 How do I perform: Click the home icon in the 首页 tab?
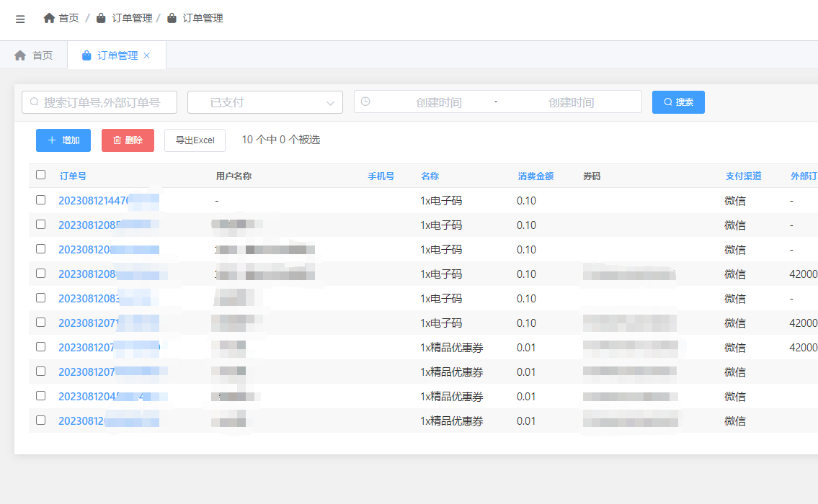pyautogui.click(x=20, y=55)
